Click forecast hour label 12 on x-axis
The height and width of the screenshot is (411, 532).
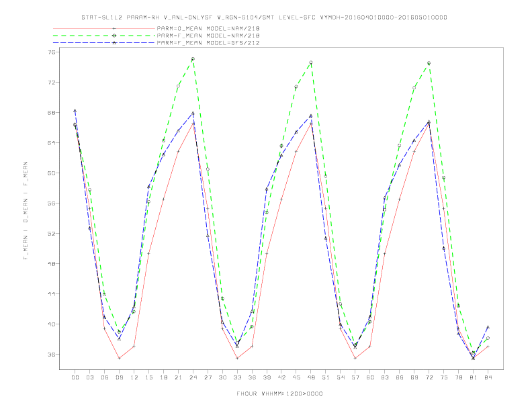[134, 377]
